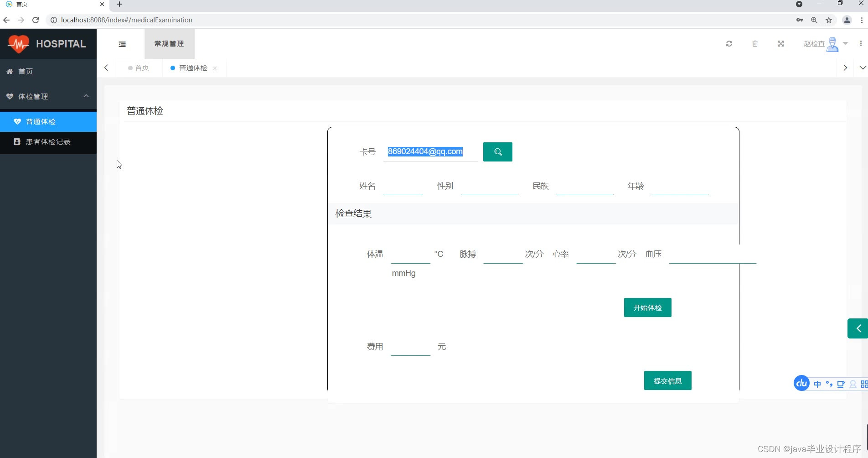The width and height of the screenshot is (868, 458).
Task: Click the IME user profile icon
Action: point(853,384)
